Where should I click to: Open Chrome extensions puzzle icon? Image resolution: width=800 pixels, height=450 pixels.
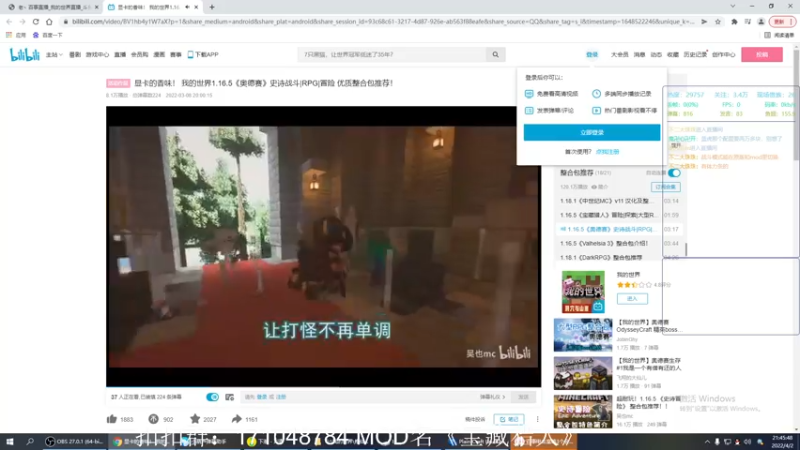click(734, 21)
